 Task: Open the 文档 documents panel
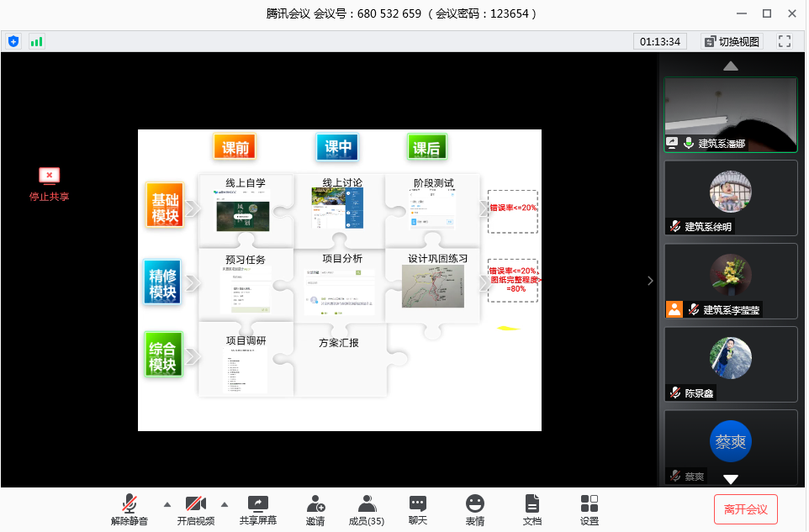pos(532,509)
